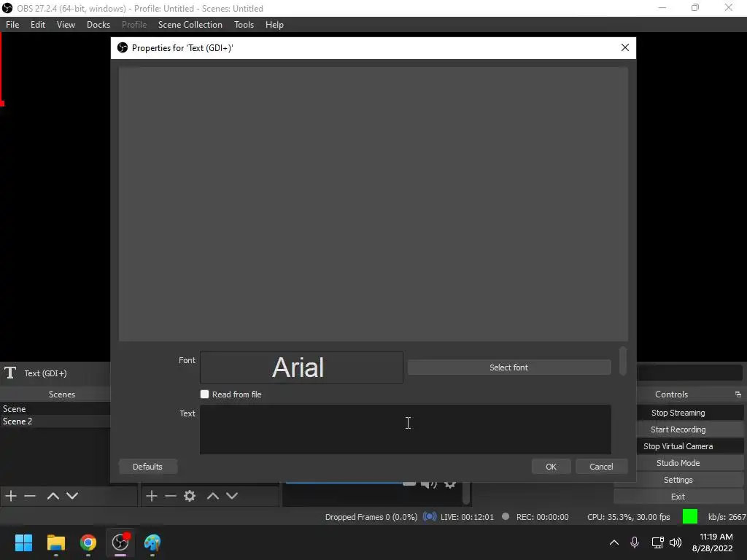Open File Explorer from the taskbar
The width and height of the screenshot is (747, 560).
coord(55,542)
